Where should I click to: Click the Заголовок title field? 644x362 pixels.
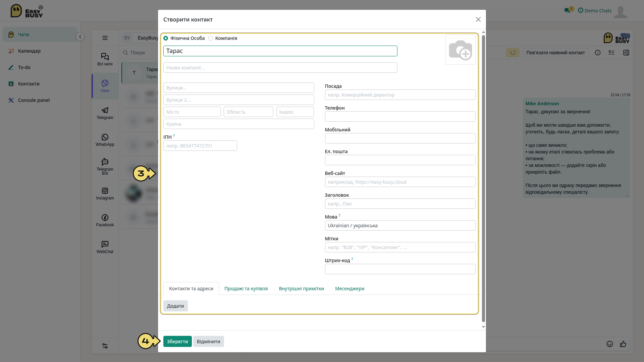pyautogui.click(x=400, y=204)
